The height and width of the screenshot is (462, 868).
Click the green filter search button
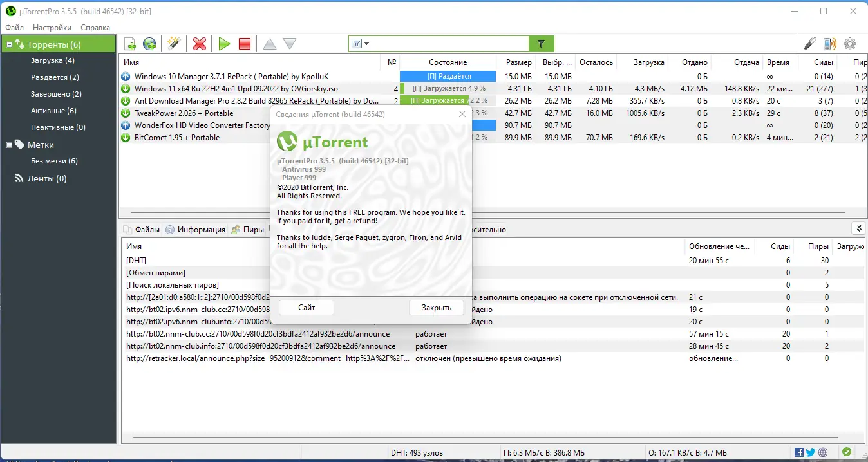click(541, 44)
